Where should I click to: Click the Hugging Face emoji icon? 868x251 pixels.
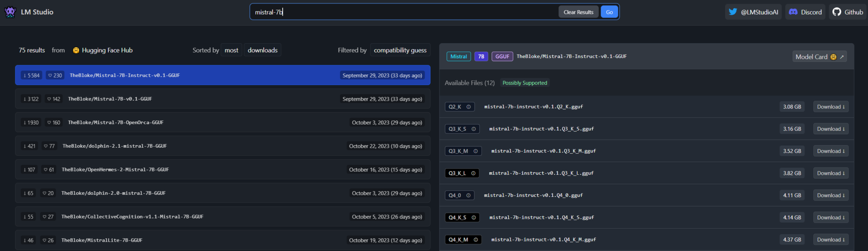coord(76,50)
